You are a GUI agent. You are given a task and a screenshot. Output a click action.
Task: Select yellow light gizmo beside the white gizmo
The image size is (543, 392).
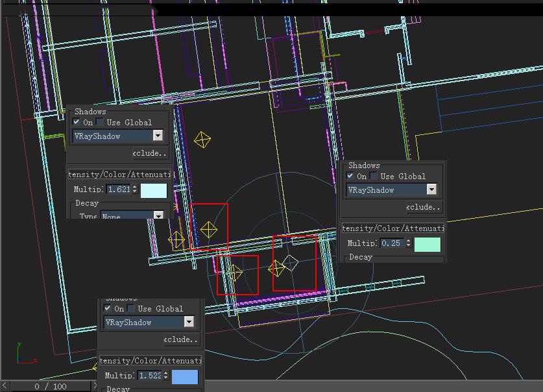276,269
